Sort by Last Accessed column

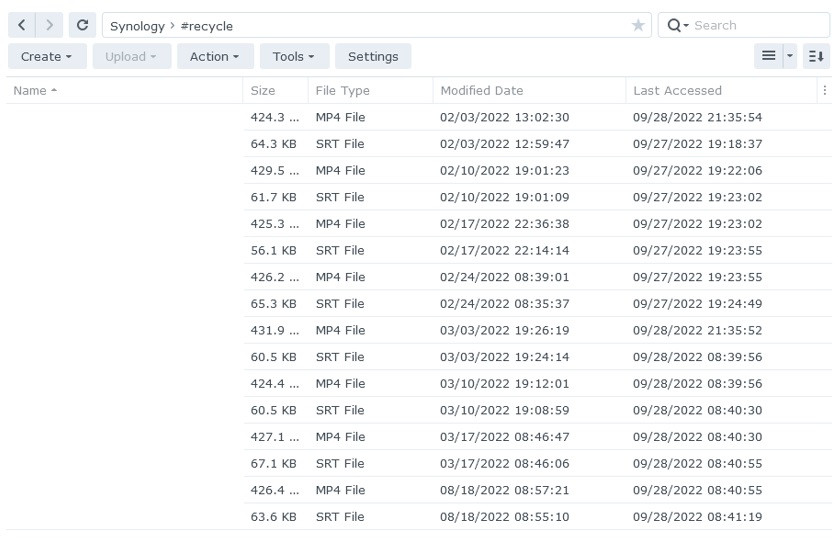tap(677, 90)
